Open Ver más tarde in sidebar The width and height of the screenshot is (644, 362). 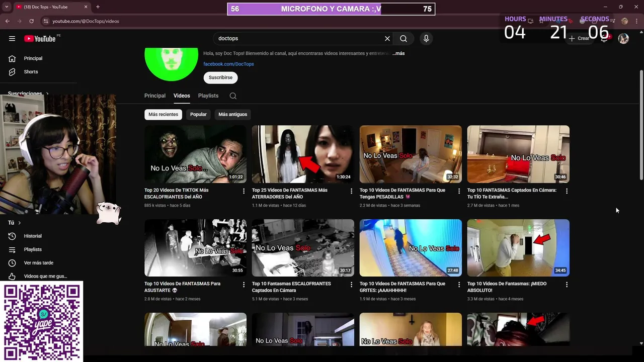click(38, 263)
